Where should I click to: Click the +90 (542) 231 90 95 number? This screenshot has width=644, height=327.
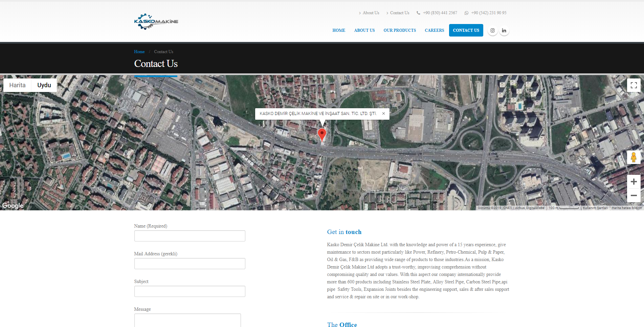pyautogui.click(x=489, y=13)
